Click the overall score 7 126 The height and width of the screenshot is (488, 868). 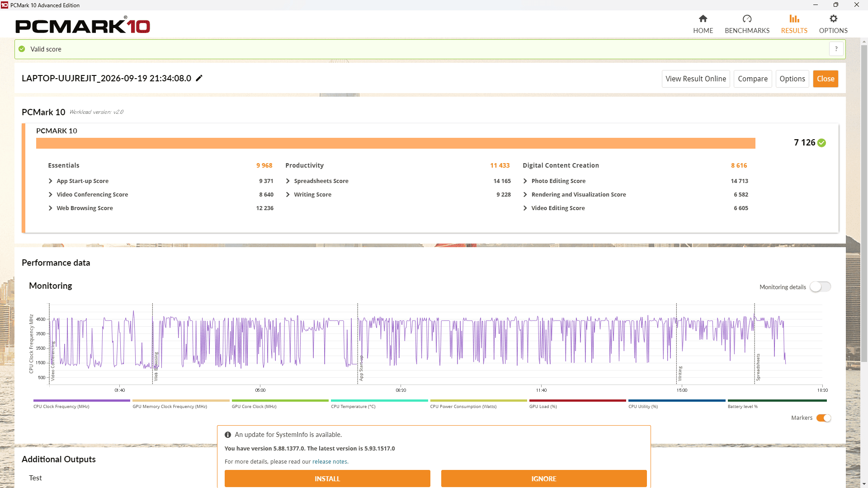804,143
